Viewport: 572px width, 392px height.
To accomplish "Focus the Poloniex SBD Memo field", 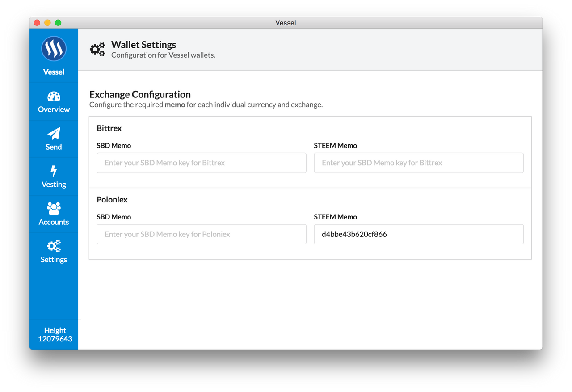I will (202, 234).
